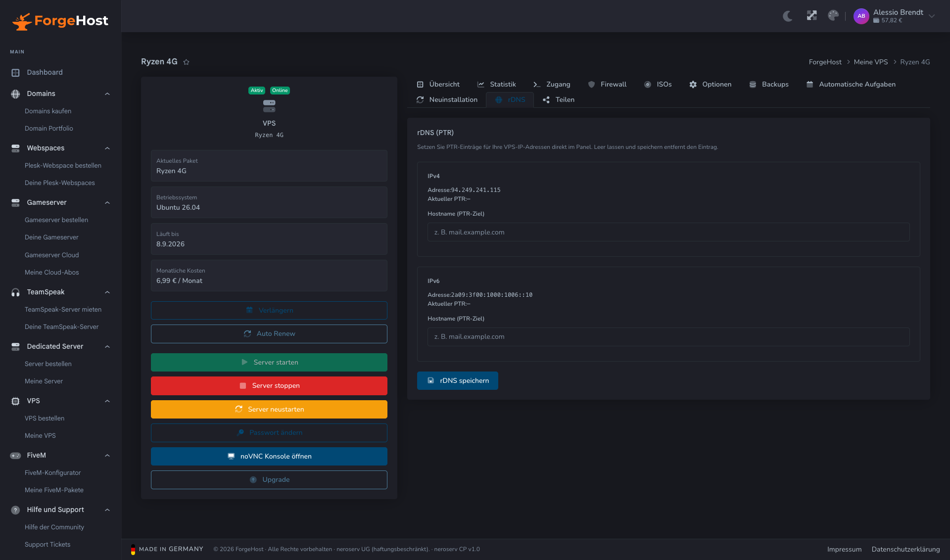Viewport: 950px width, 560px height.
Task: Open Impressum footer link
Action: [844, 550]
